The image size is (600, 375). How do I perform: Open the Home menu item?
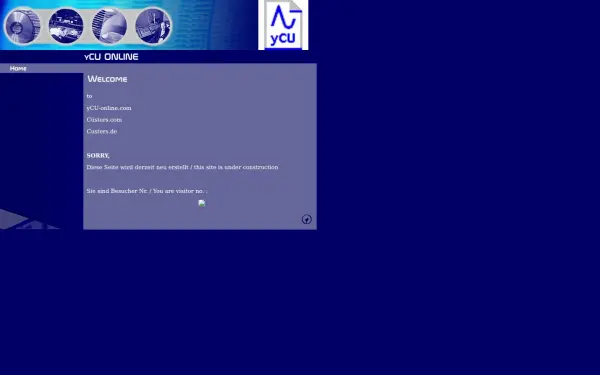pos(18,68)
